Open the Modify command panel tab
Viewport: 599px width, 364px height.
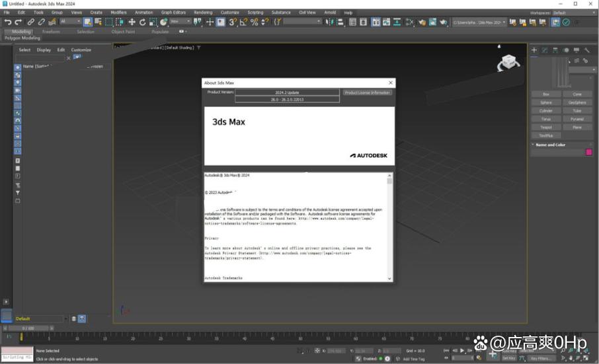pos(545,50)
